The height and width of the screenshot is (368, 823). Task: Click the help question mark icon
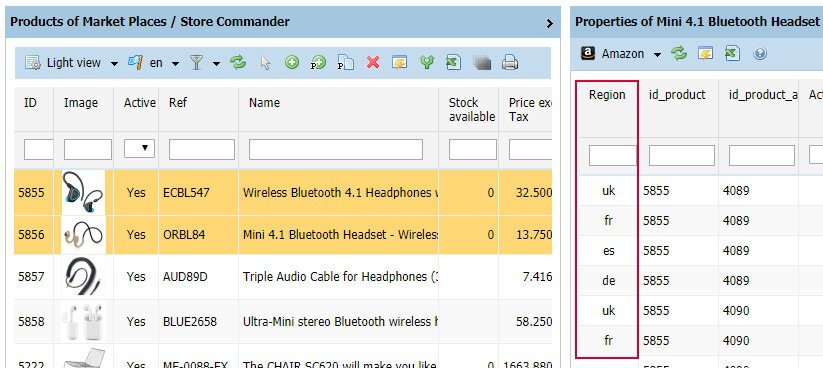pyautogui.click(x=759, y=54)
